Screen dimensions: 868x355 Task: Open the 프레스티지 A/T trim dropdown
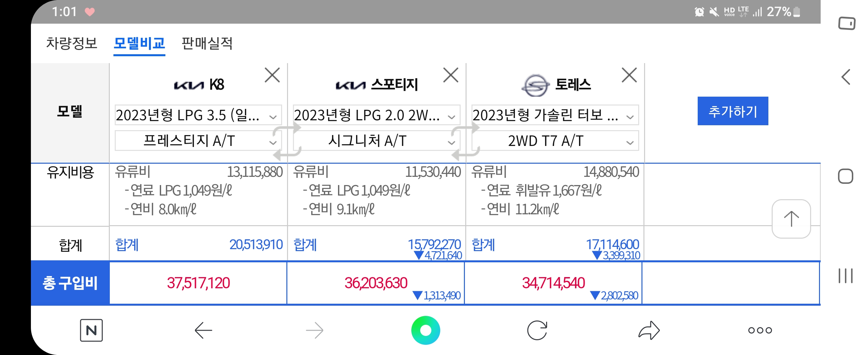(x=198, y=141)
